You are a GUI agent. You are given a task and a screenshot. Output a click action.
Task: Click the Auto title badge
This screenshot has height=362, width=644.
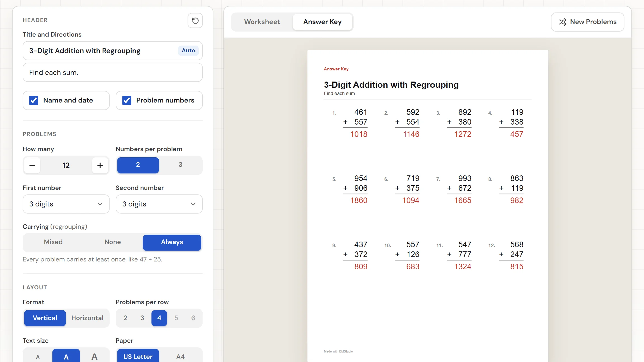point(188,51)
